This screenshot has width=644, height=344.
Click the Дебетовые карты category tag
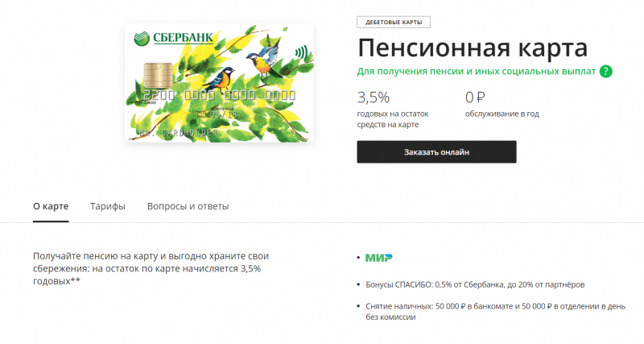tap(394, 23)
